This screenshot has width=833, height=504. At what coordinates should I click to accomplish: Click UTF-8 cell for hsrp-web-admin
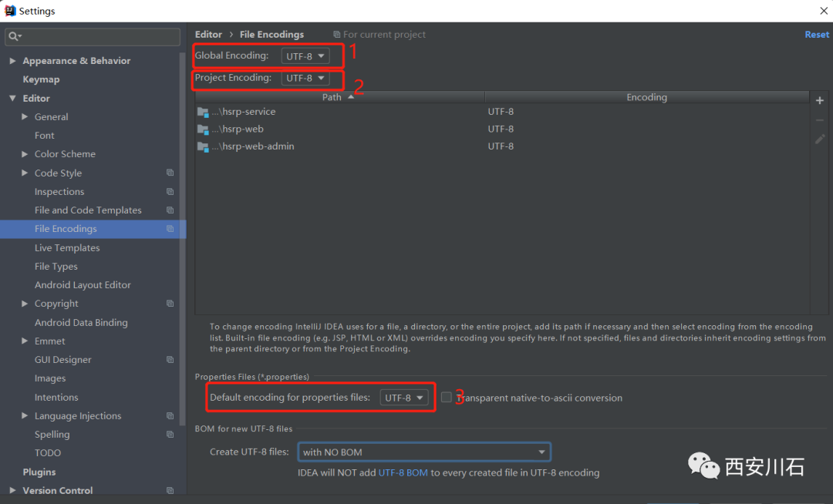501,146
